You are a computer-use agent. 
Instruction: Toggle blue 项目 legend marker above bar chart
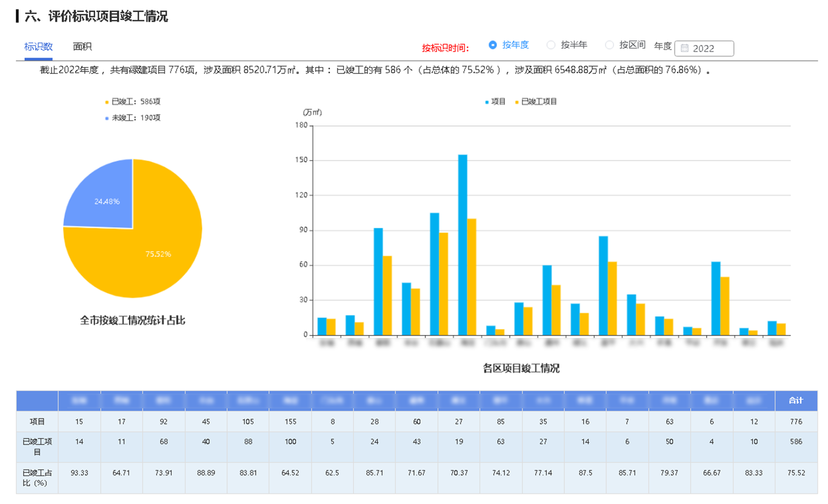pyautogui.click(x=487, y=102)
